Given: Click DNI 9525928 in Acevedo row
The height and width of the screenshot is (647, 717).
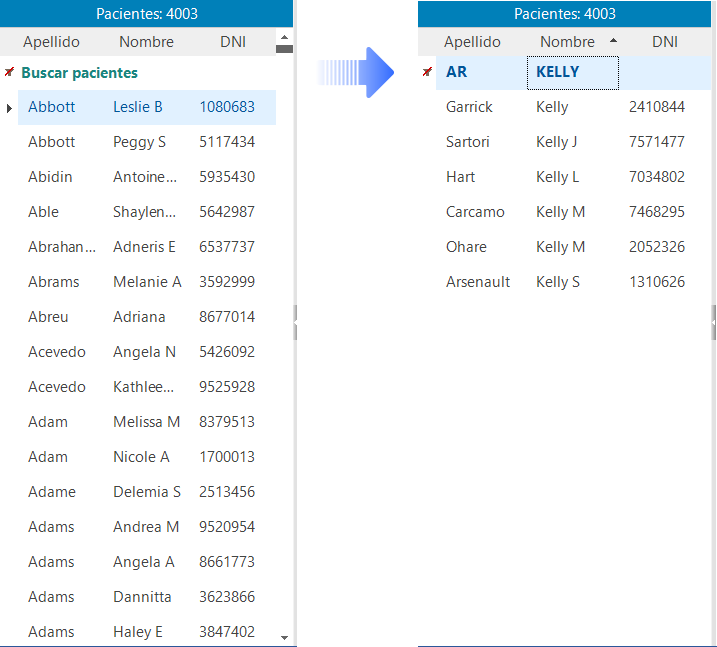Looking at the screenshot, I should 227,387.
